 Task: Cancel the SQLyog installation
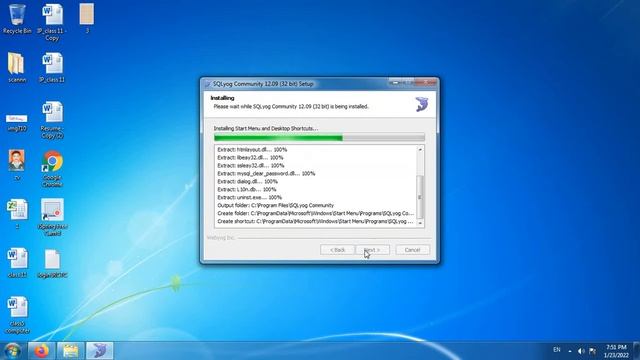(x=412, y=250)
